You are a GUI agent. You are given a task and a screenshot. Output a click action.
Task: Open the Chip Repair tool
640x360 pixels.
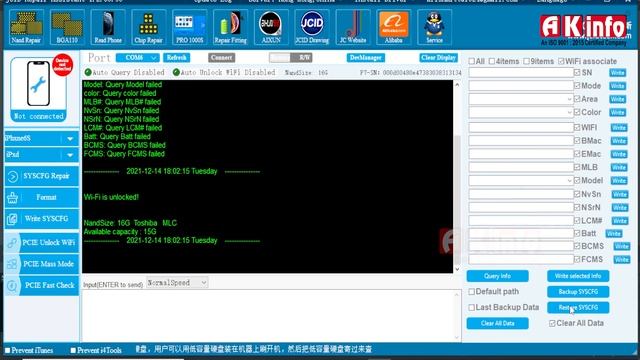click(x=149, y=27)
